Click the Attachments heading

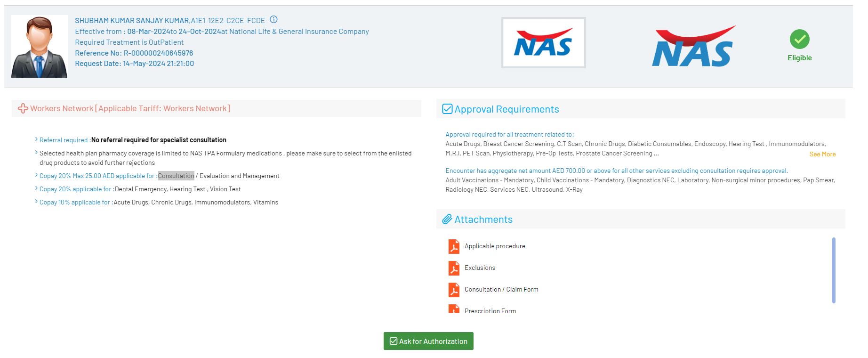483,220
